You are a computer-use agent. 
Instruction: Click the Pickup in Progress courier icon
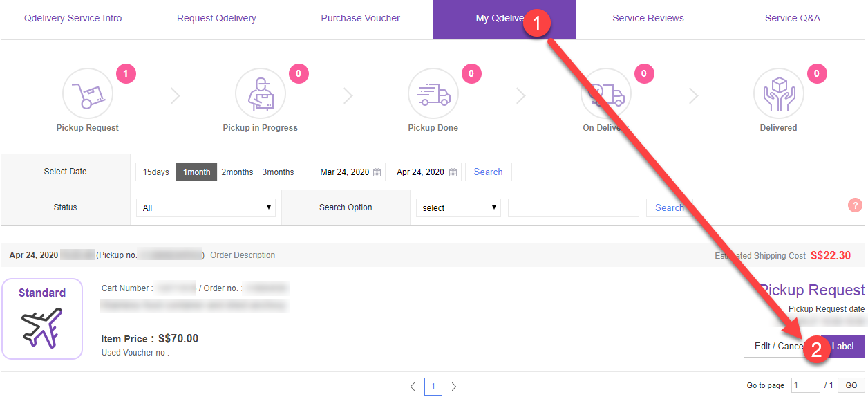click(x=261, y=93)
